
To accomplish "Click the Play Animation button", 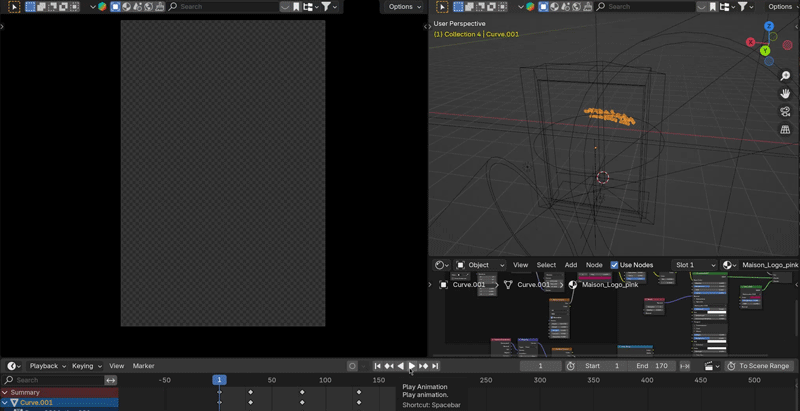I will [412, 366].
